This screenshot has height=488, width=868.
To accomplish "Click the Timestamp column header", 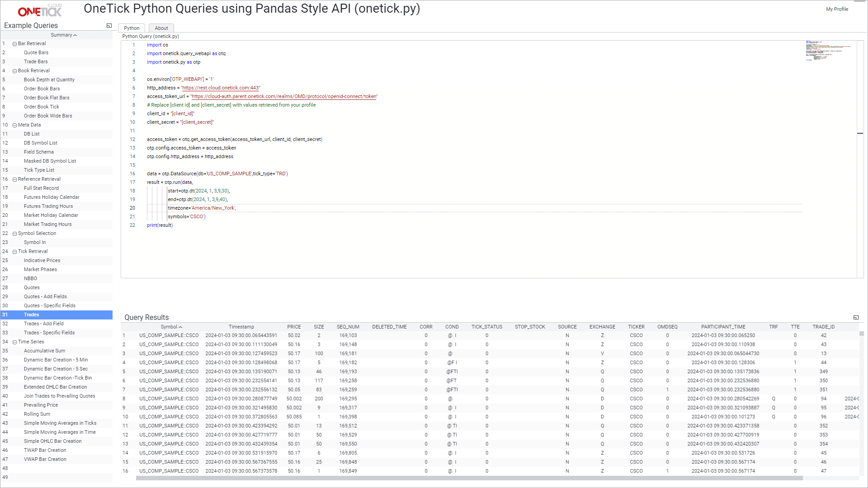I will (x=241, y=327).
